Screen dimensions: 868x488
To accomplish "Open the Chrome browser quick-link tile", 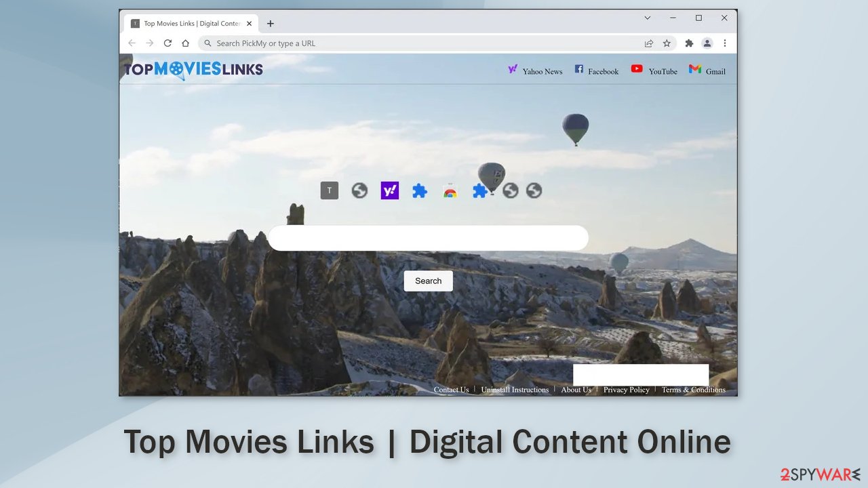I will [450, 190].
